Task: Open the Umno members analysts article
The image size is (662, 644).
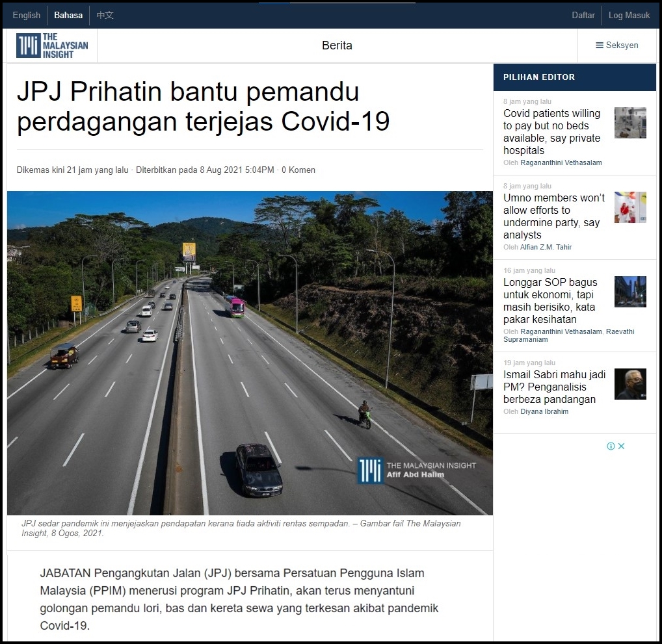Action: [x=553, y=216]
